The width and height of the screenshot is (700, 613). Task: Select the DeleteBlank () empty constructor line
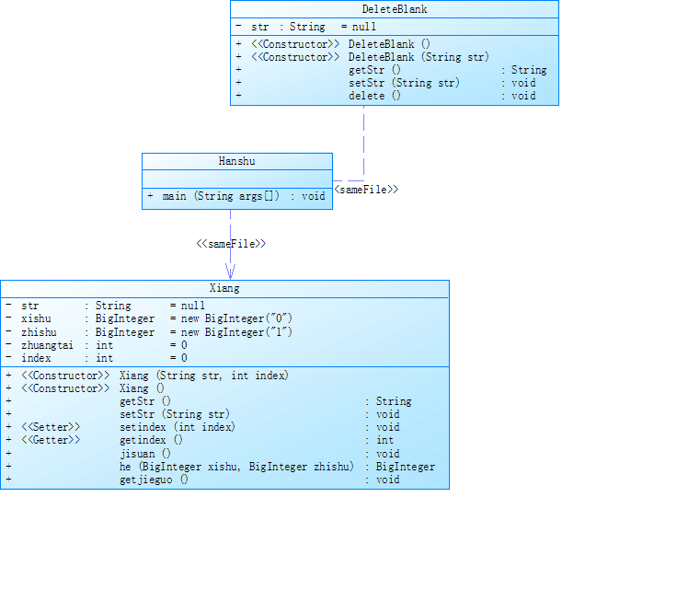[333, 44]
